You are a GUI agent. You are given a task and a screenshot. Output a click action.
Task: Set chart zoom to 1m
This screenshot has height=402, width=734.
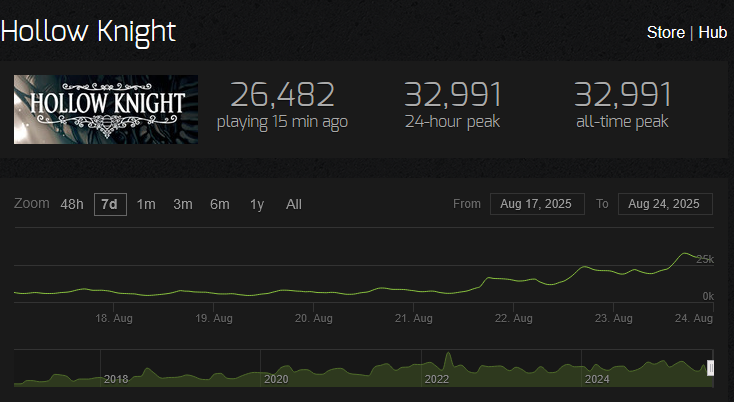146,205
